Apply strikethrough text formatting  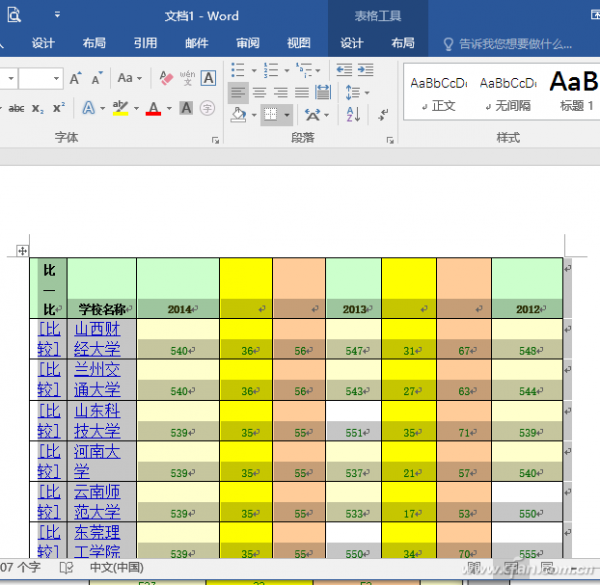[x=16, y=109]
